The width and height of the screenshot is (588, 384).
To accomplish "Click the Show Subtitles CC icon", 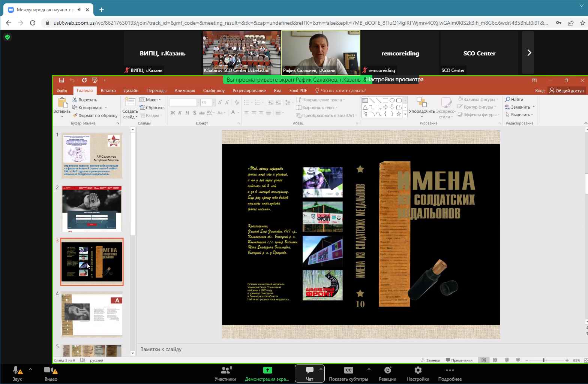I will pos(348,370).
